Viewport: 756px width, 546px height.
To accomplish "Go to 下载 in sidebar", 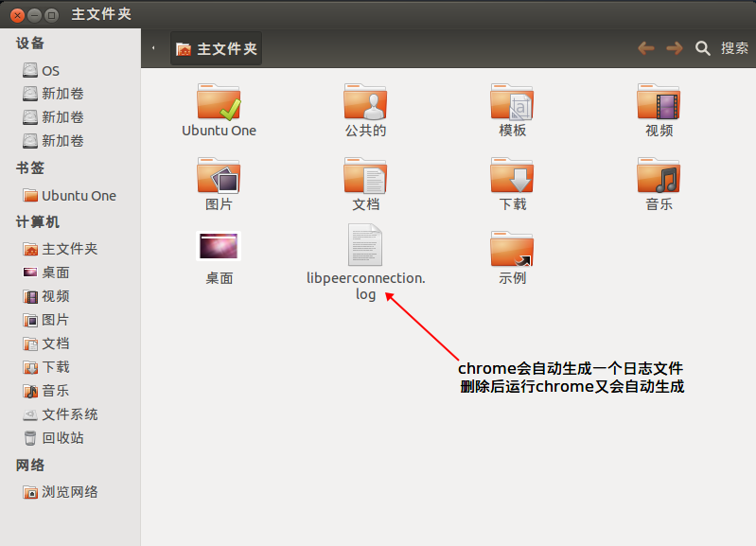I will pos(46,367).
